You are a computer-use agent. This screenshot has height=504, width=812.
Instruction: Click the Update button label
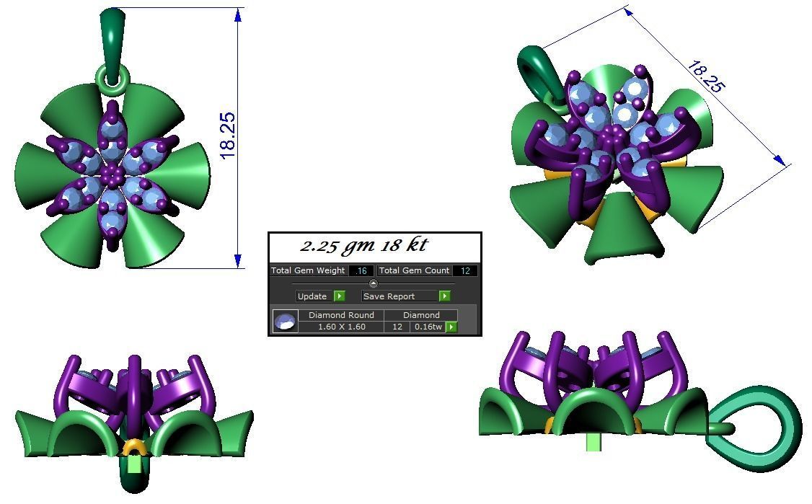coord(312,296)
